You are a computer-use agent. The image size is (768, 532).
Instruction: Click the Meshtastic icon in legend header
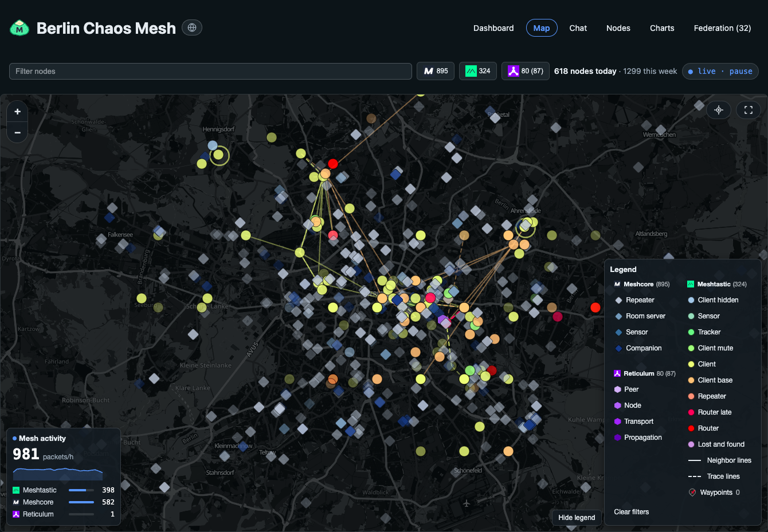click(691, 284)
